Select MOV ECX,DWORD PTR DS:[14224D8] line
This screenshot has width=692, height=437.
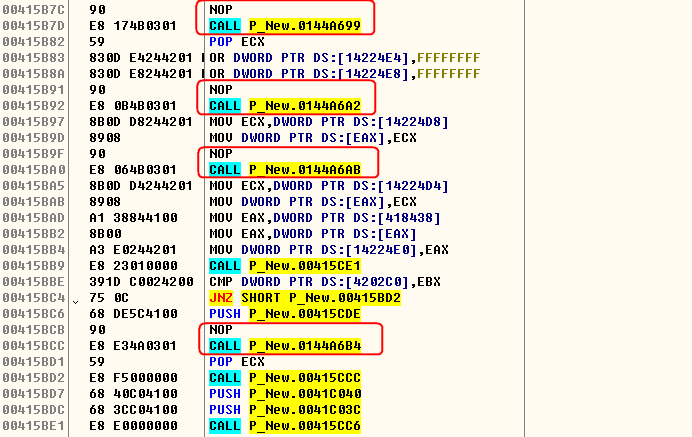tap(329, 122)
